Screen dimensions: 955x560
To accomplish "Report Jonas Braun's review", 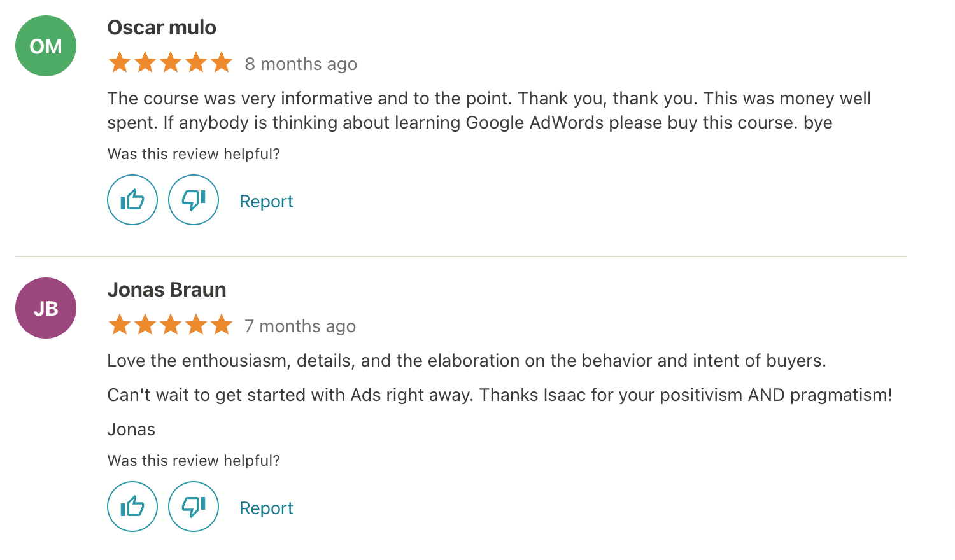I will coord(266,508).
